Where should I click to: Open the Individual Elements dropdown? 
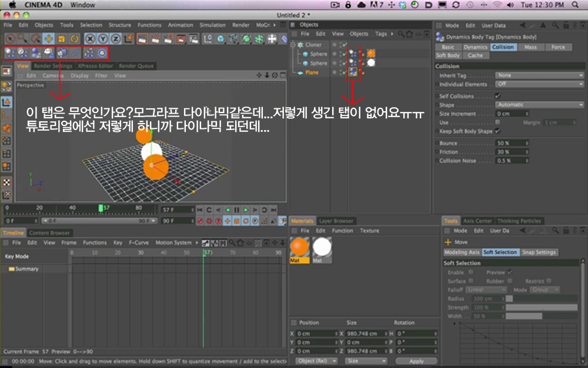tap(539, 84)
